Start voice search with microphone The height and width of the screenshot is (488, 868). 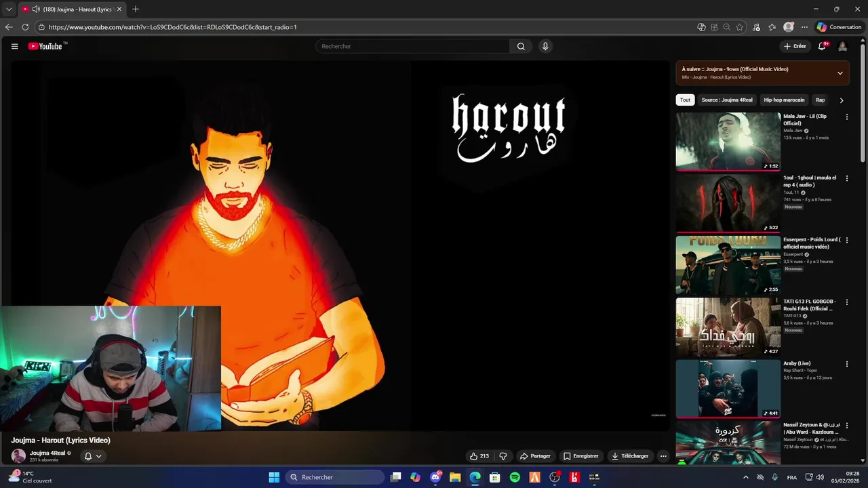tap(545, 46)
